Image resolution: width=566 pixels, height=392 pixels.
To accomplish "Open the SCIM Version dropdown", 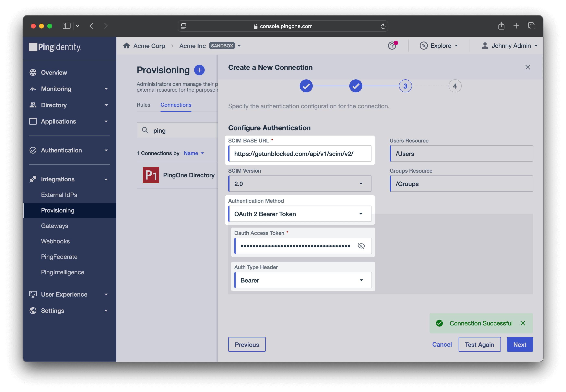I will (300, 184).
